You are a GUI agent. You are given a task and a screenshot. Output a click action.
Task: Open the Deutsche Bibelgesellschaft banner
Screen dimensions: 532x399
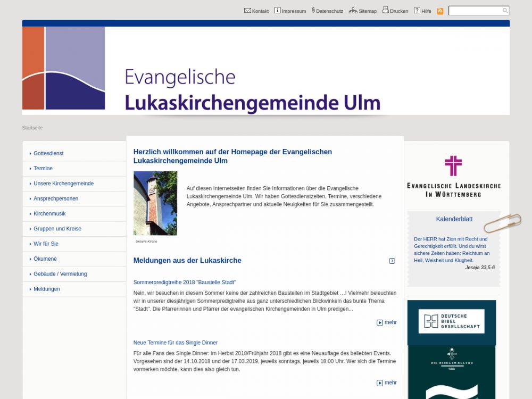451,321
